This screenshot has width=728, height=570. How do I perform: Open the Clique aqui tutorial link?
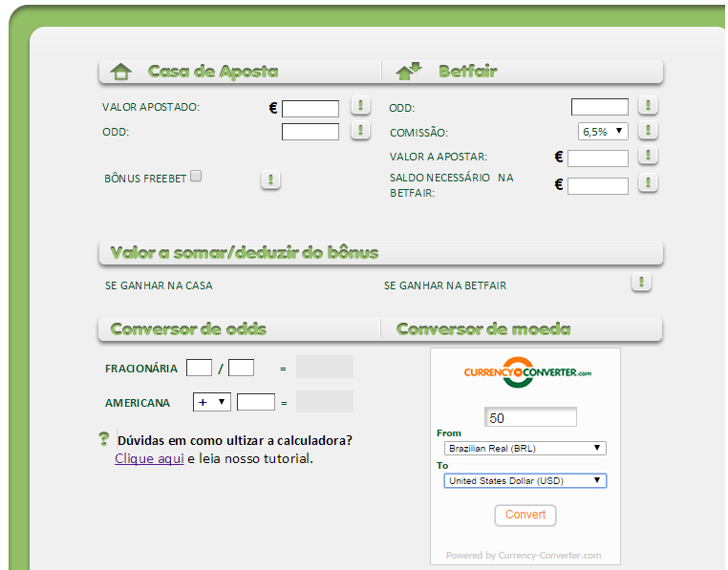point(149,459)
